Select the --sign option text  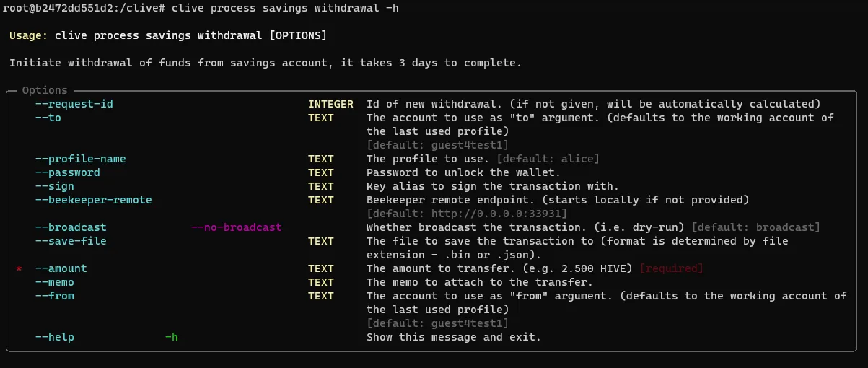(55, 186)
